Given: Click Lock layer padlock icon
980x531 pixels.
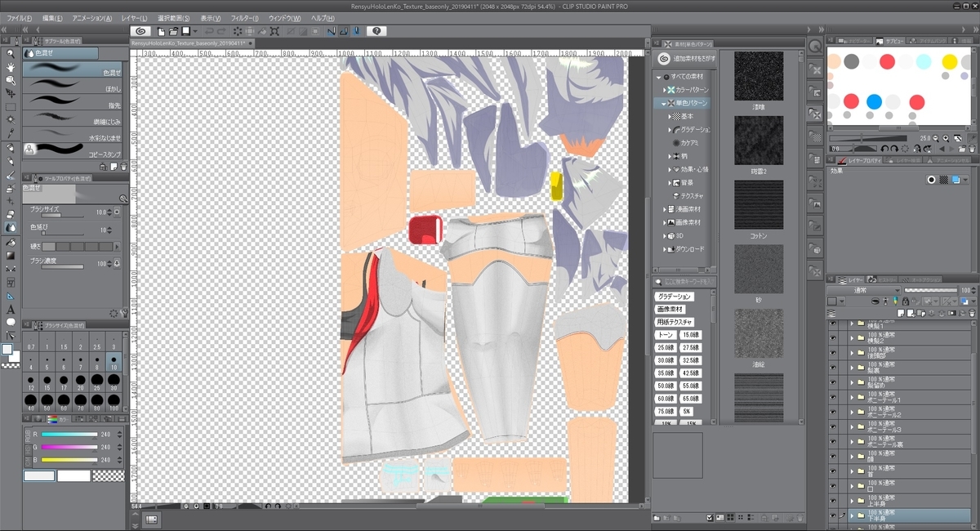Looking at the screenshot, I should pos(906,301).
